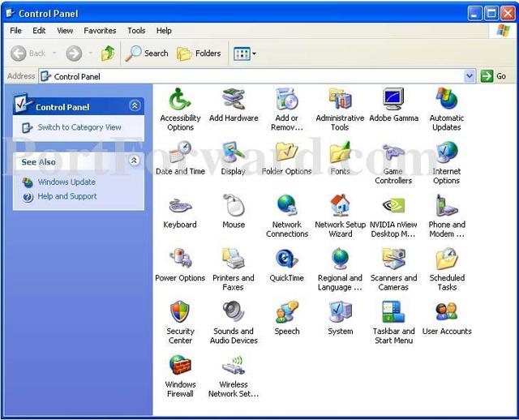This screenshot has height=420, width=519.
Task: Open the Add Hardware wizard icon
Action: coord(234,100)
